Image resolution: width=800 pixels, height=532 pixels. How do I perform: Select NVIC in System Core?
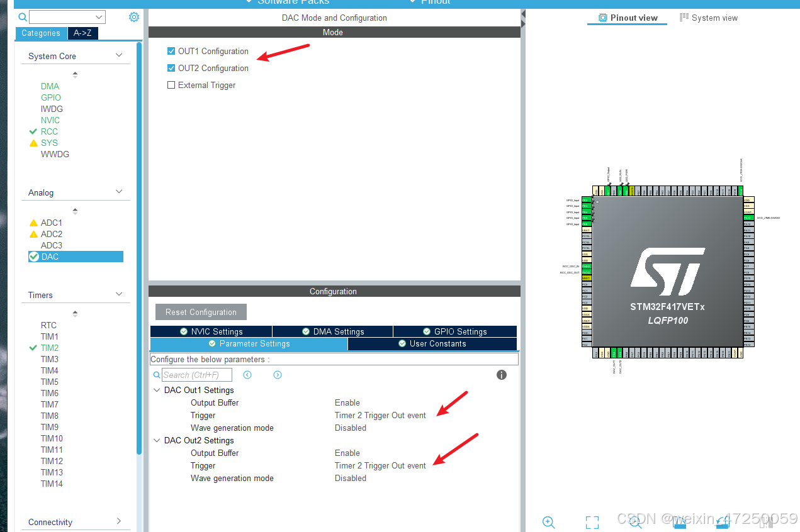(x=50, y=120)
